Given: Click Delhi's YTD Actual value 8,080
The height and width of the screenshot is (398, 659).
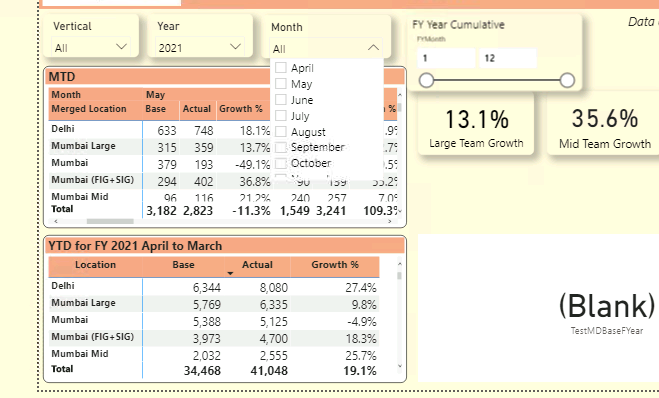Looking at the screenshot, I should (274, 287).
